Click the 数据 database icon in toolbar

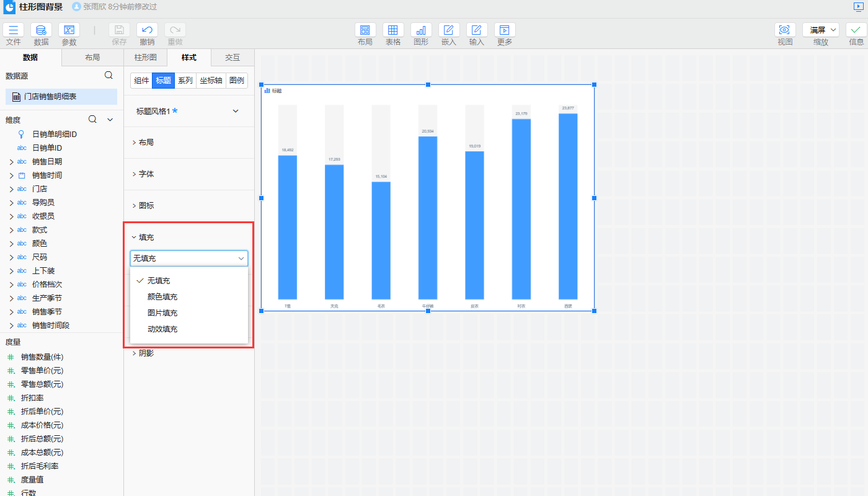click(41, 30)
